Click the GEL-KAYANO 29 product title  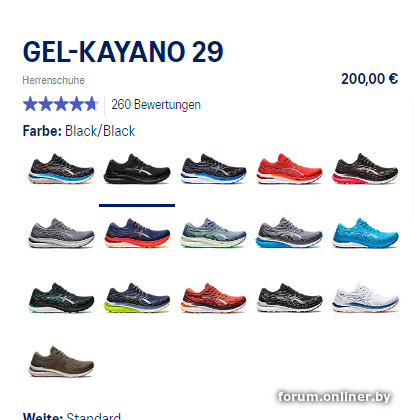(x=123, y=52)
